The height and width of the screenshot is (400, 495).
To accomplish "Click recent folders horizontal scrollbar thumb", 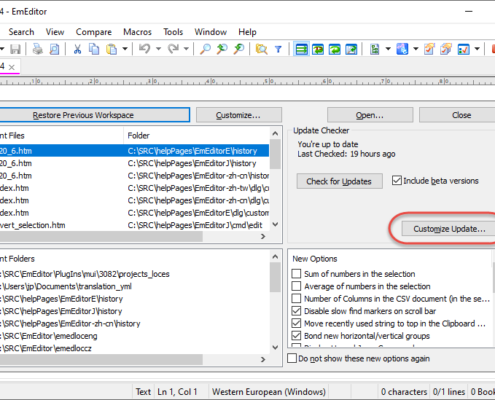I will click(x=101, y=359).
